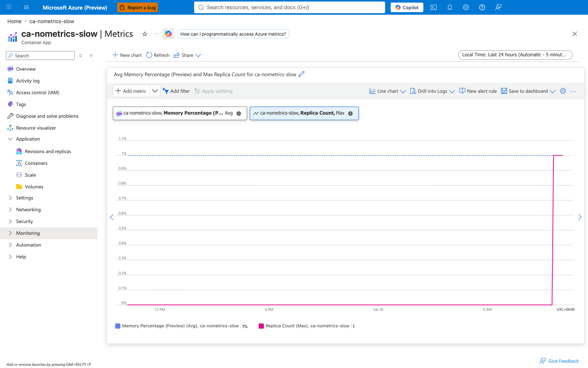Click the ca-nometrics-slow breadcrumb
The image size is (588, 368).
52,21
